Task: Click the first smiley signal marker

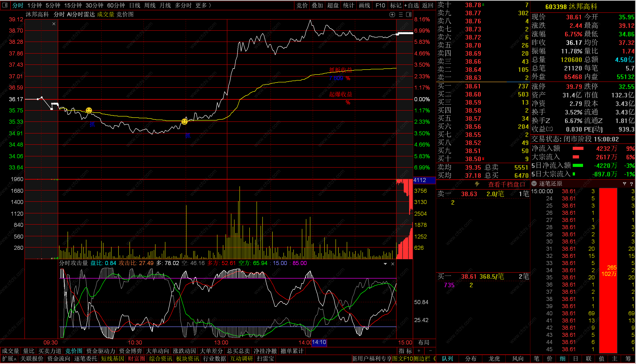Action: 89,110
